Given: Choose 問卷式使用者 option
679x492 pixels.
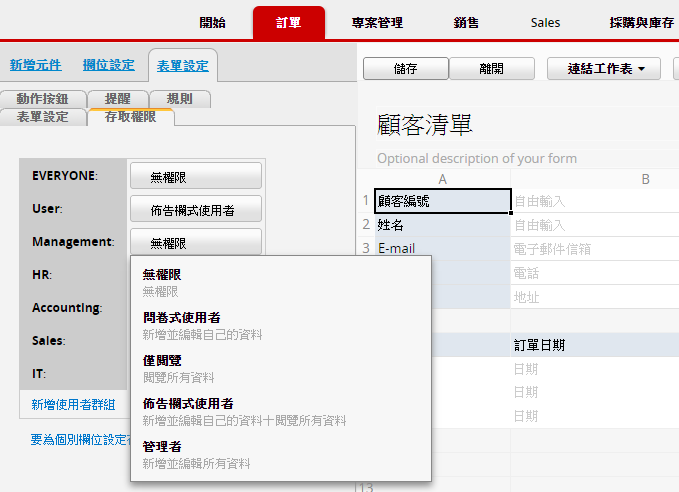Looking at the screenshot, I should (x=281, y=326).
